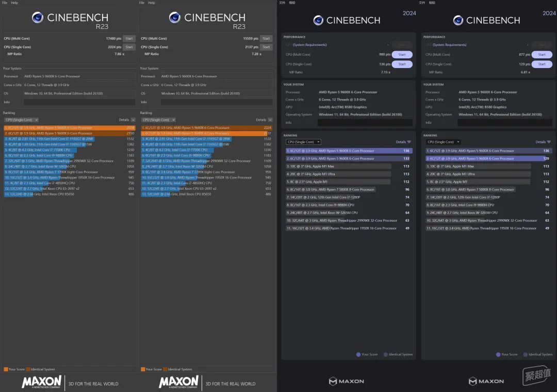Click the Cinebench sphere logo in the 877 pts 2024 window
The image size is (557, 392).
[458, 20]
